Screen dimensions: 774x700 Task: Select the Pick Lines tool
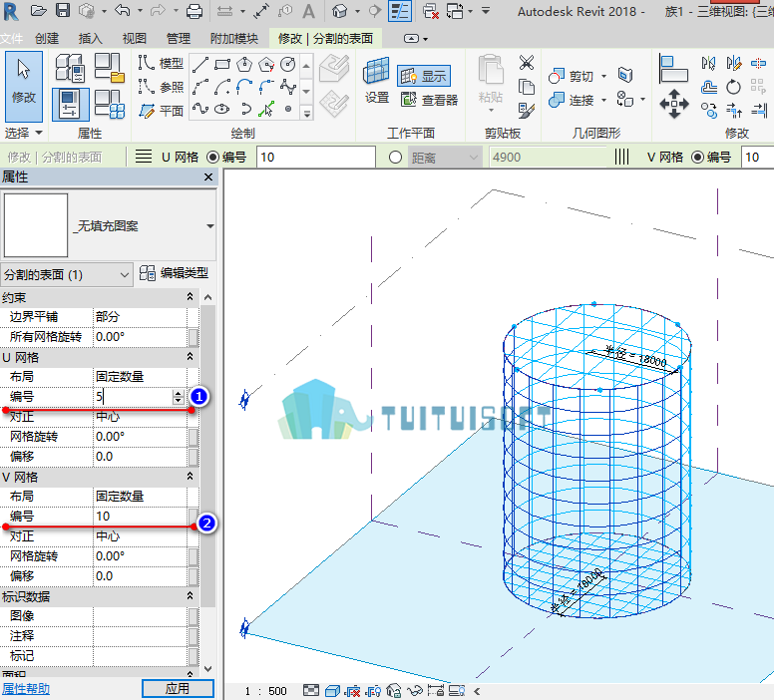click(266, 109)
